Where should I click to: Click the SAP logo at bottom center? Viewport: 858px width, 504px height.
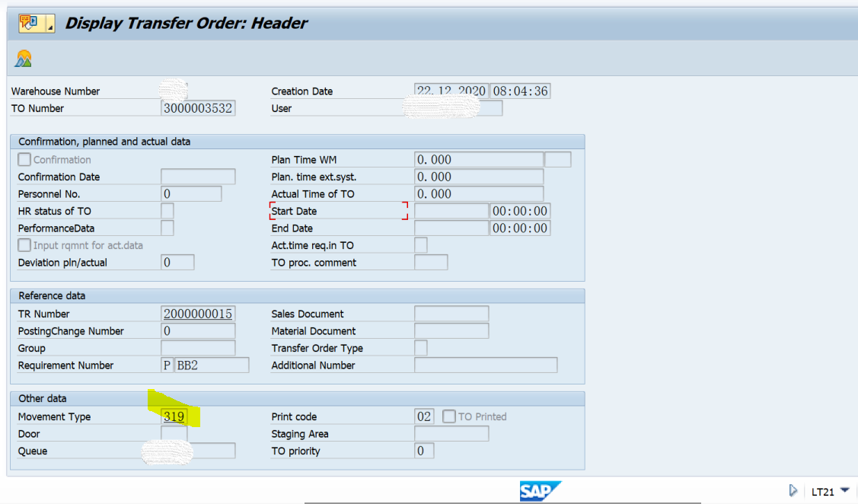tap(541, 491)
